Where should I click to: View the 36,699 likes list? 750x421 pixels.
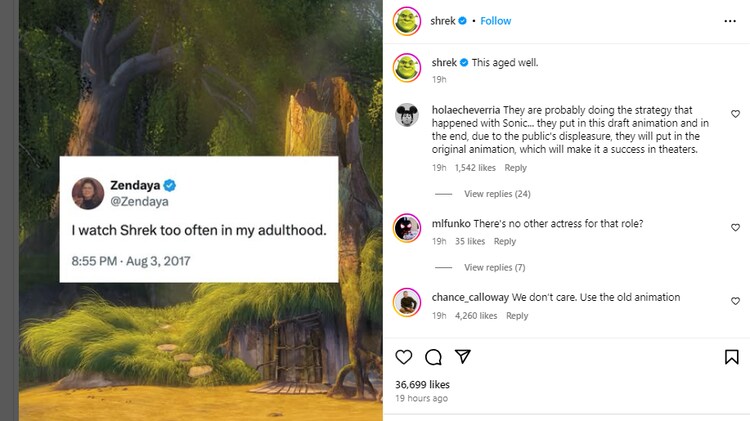point(422,384)
